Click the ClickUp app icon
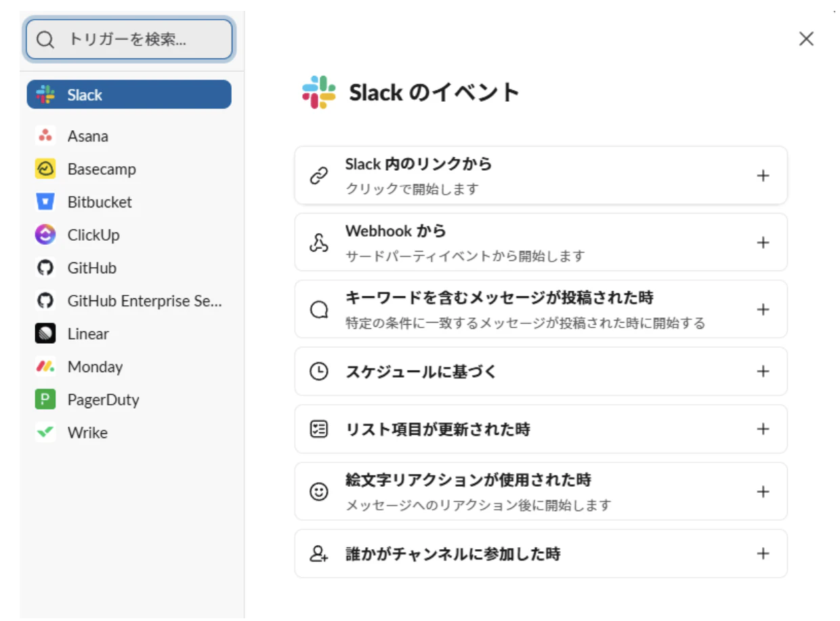 pos(45,235)
